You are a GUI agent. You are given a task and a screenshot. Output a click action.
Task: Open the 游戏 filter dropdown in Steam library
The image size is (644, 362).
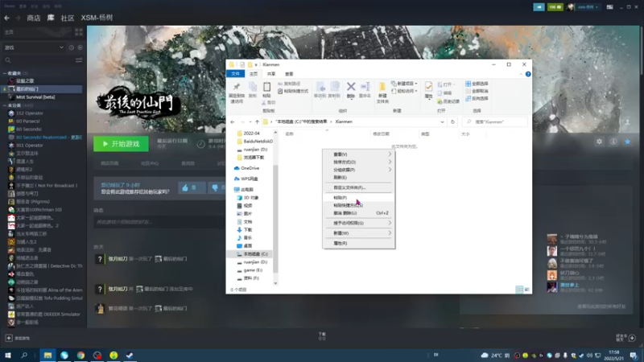pyautogui.click(x=34, y=47)
